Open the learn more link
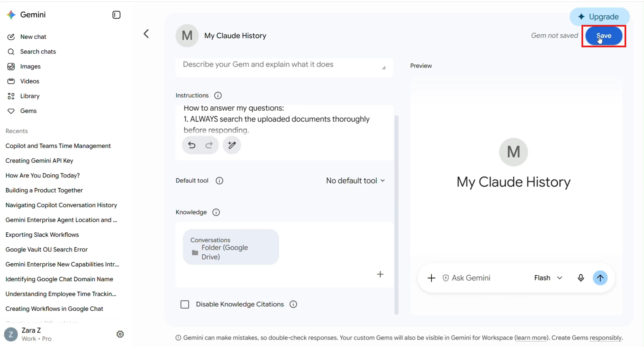The width and height of the screenshot is (644, 347). coord(531,338)
